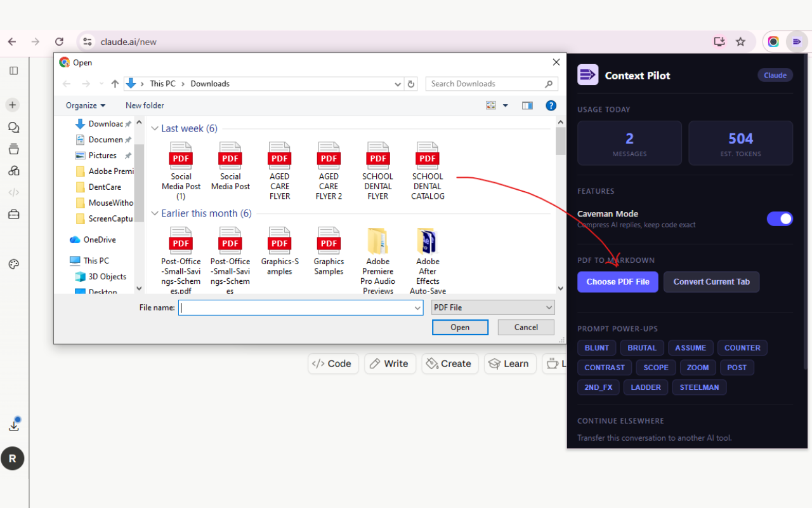Refresh the Downloads folder listing
The image size is (812, 508).
click(x=411, y=84)
